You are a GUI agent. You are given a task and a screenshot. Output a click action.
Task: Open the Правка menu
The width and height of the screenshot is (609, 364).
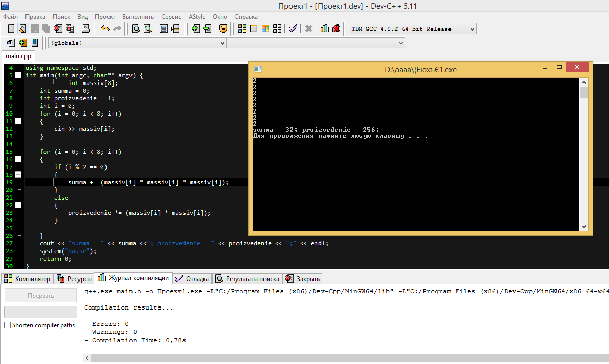[x=35, y=17]
